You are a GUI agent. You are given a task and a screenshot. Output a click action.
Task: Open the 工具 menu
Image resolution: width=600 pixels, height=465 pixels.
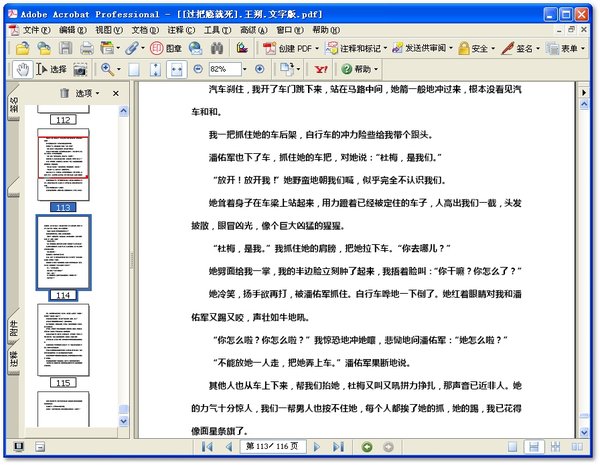click(x=217, y=30)
